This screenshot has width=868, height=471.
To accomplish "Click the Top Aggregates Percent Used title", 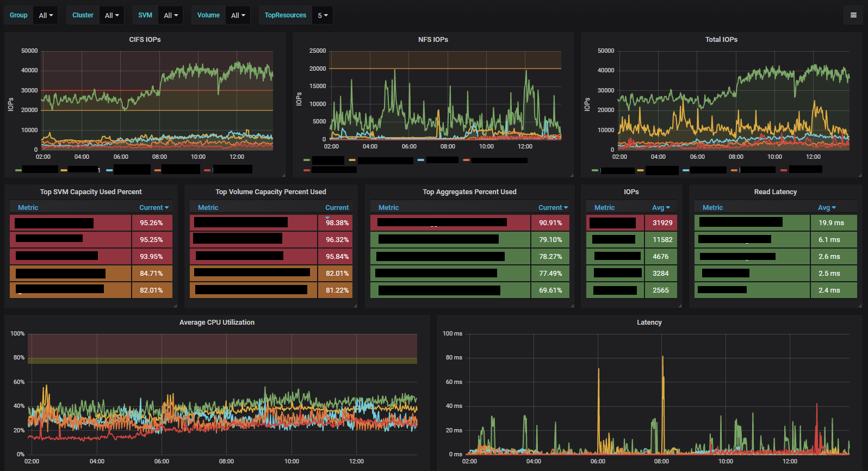I will 469,192.
